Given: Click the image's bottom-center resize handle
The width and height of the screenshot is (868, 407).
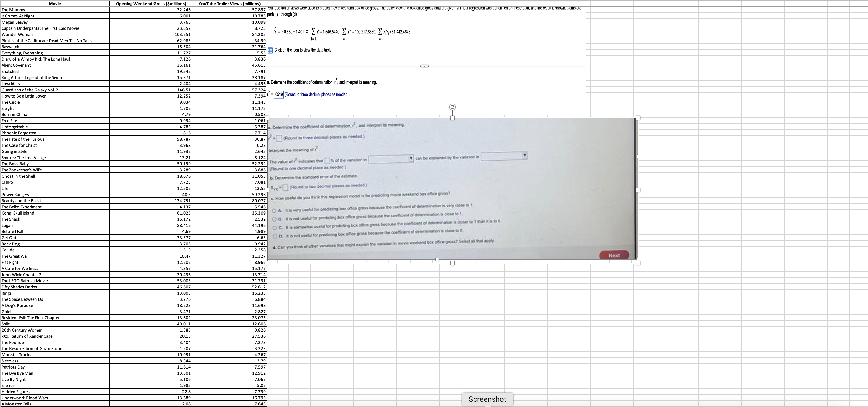Looking at the screenshot, I should coord(452,263).
